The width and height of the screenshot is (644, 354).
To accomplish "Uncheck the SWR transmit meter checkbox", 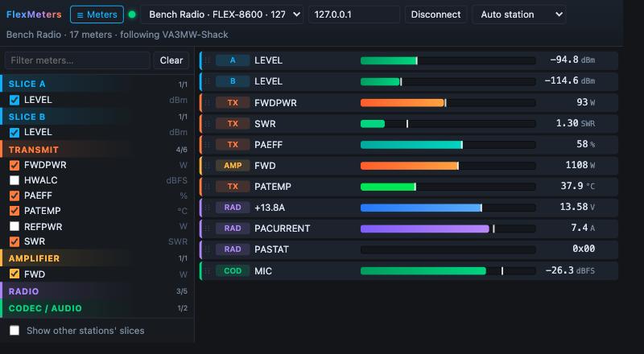I will pyautogui.click(x=14, y=241).
